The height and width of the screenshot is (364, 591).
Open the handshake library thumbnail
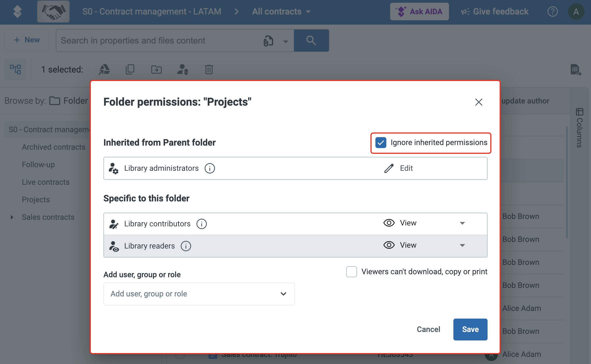point(53,11)
